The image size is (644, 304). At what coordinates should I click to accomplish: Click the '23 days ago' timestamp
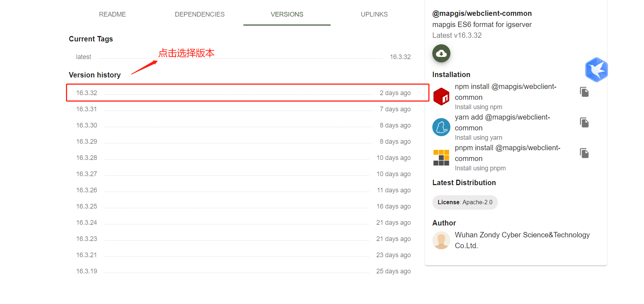[393, 255]
